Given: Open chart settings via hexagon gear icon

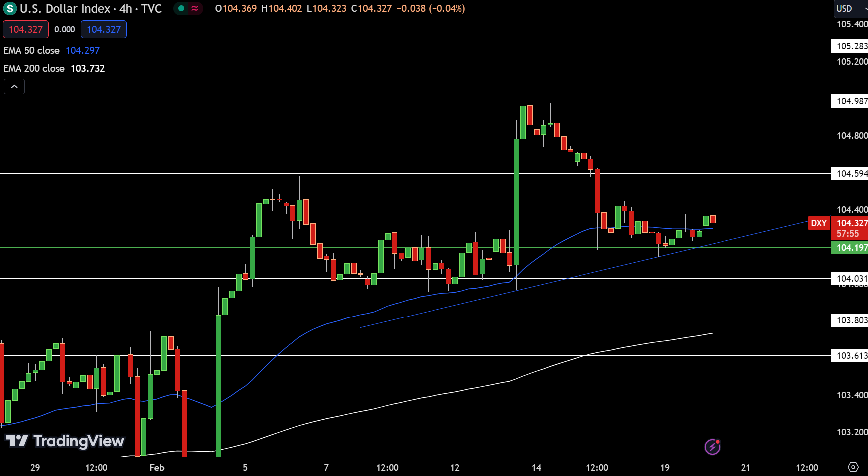Looking at the screenshot, I should tap(853, 467).
